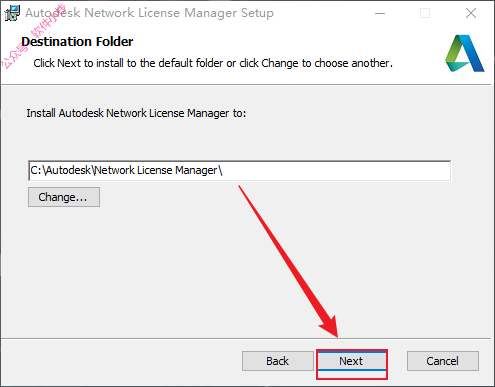Open the installer system menu icon
Screen dimensions: 495x387
click(x=12, y=13)
